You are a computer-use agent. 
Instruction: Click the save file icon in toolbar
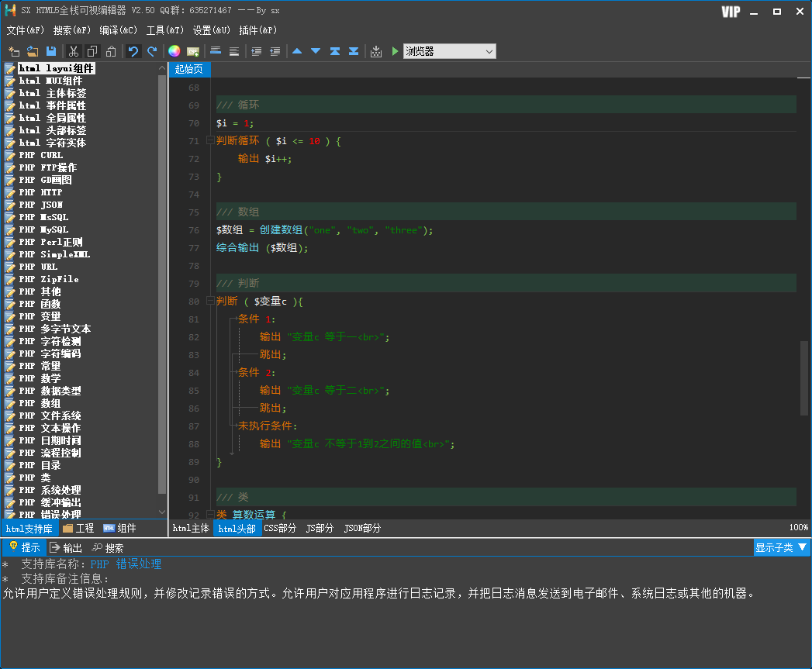click(51, 51)
